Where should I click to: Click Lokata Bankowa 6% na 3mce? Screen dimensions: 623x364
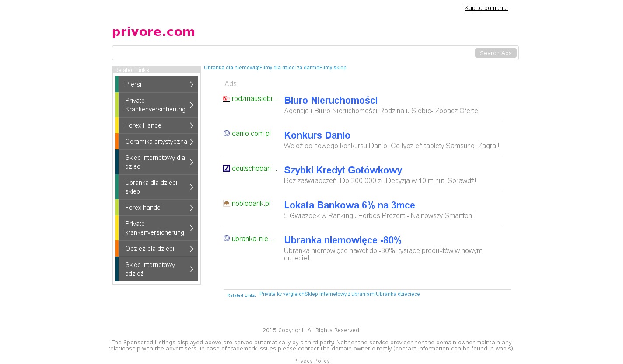pyautogui.click(x=350, y=205)
